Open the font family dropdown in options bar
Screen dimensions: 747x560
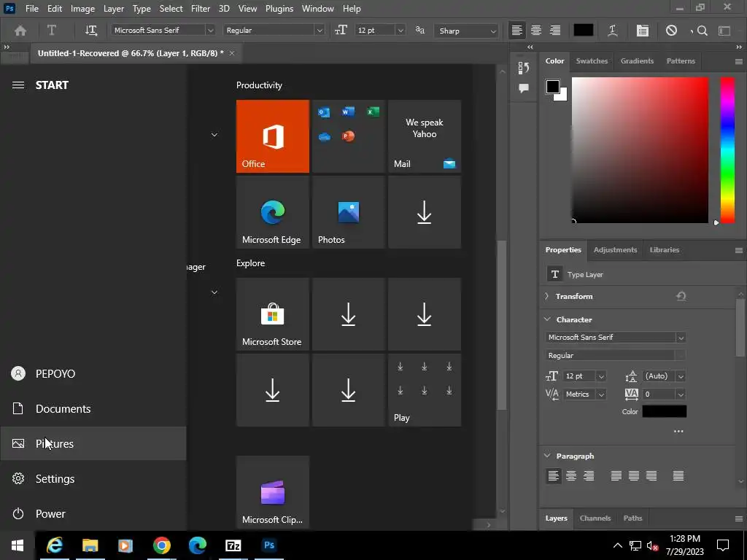[x=210, y=31]
